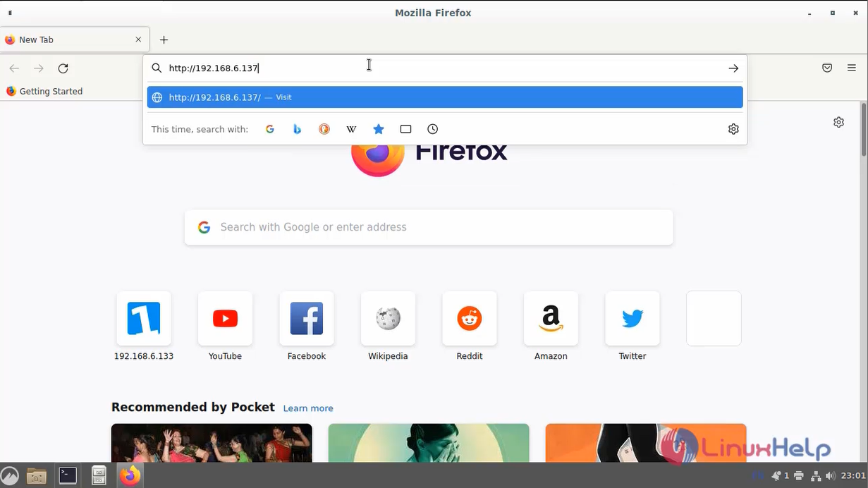Go forward with the forward arrow
This screenshot has height=488, width=868.
[39, 68]
